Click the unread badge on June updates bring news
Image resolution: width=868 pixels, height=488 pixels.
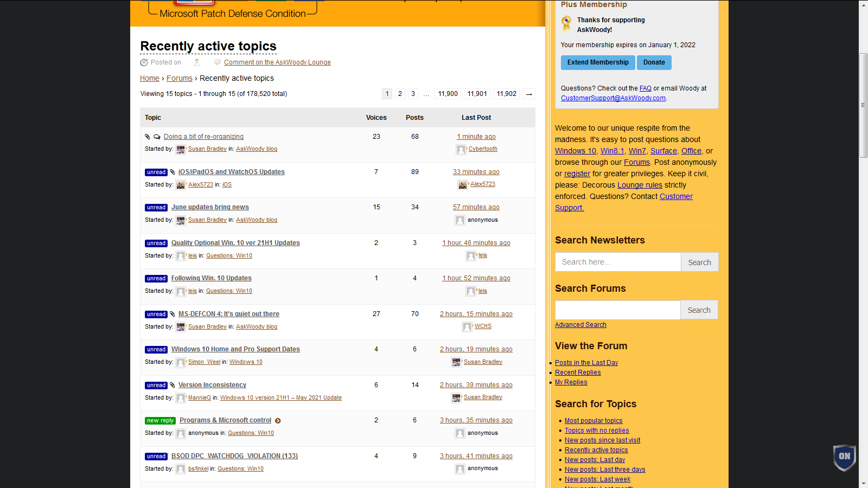point(156,208)
